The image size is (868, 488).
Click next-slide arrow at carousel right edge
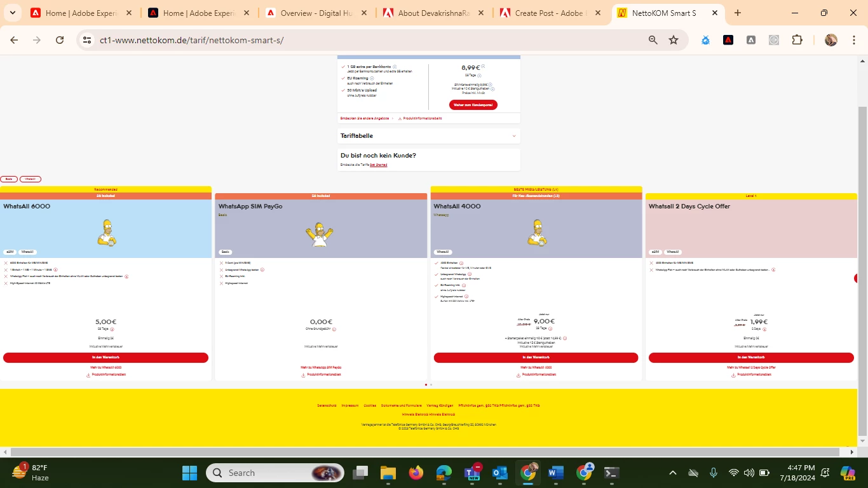(856, 278)
